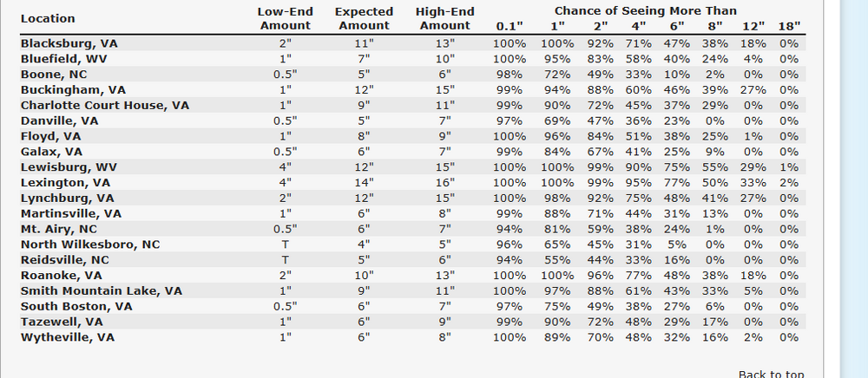
Task: Click the Chance of Seeing More Than heading
Action: point(645,10)
